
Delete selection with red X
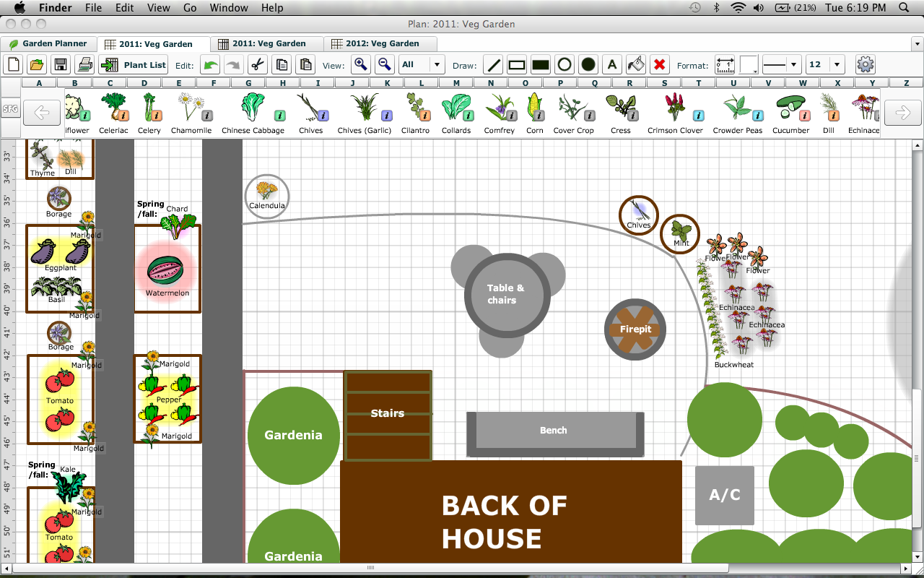tap(659, 65)
